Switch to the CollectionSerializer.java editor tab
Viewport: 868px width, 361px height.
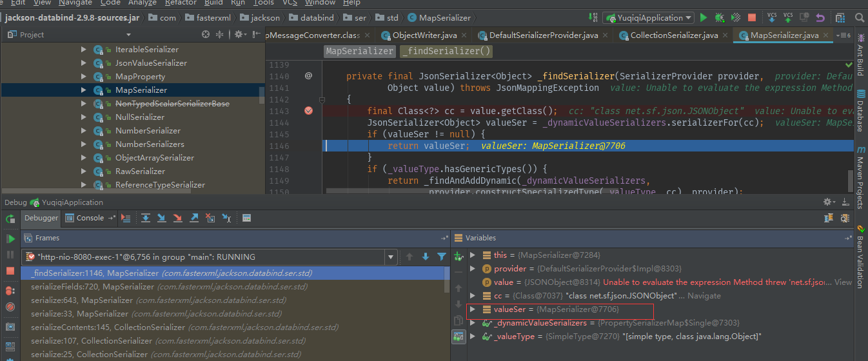tap(673, 35)
